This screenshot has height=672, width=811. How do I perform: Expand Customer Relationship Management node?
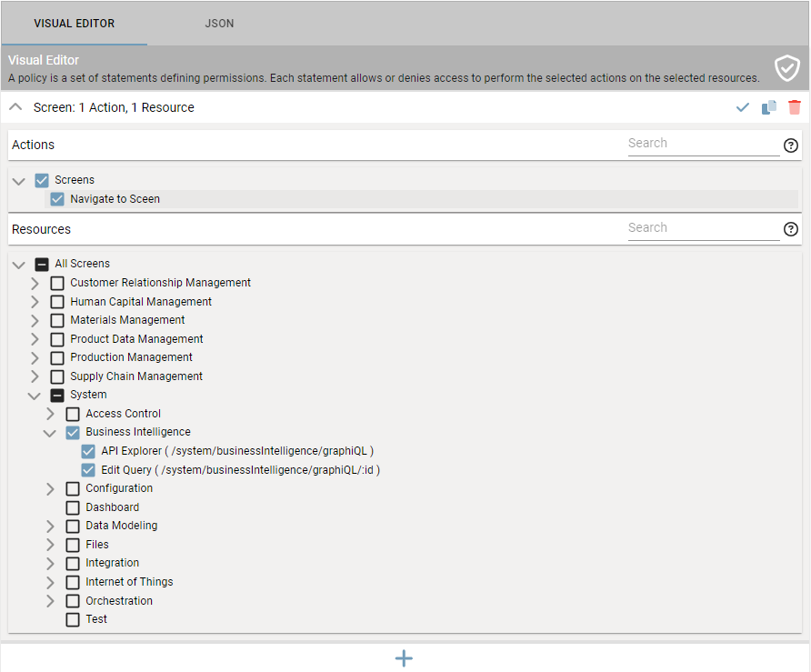click(x=35, y=284)
